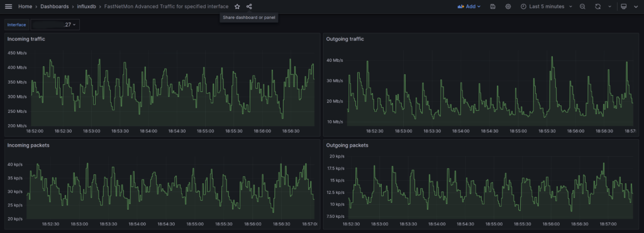The width and height of the screenshot is (644, 233).
Task: Open the Outgoing traffic panel title
Action: pos(345,39)
